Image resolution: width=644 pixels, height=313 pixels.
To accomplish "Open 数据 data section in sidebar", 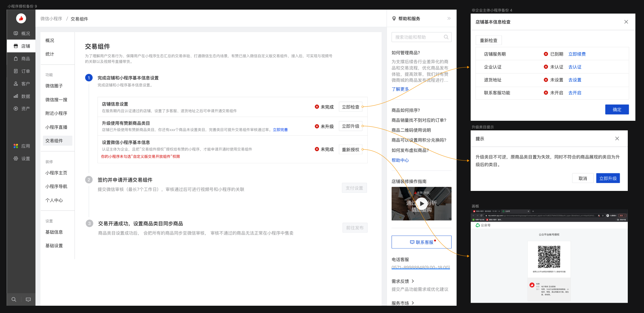I will (22, 96).
